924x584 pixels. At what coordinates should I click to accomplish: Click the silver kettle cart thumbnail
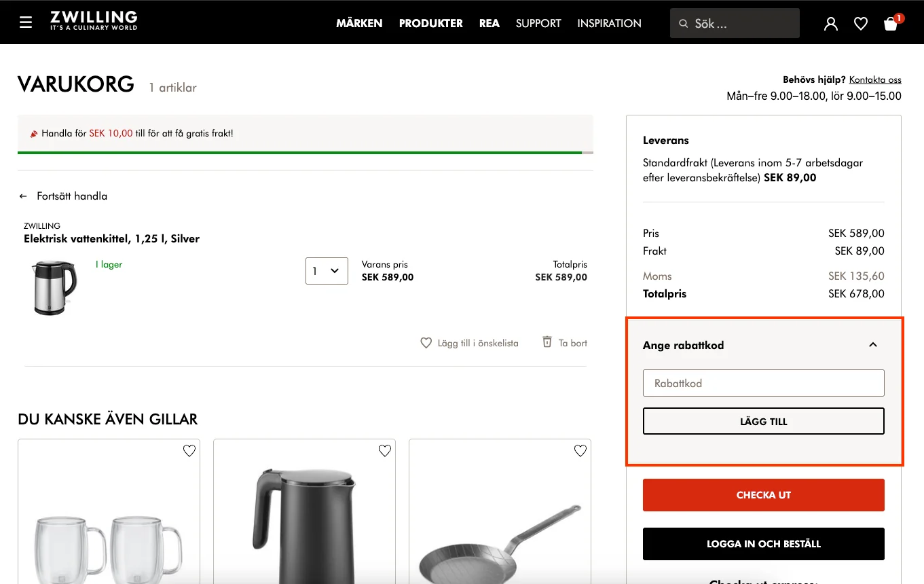click(x=54, y=288)
